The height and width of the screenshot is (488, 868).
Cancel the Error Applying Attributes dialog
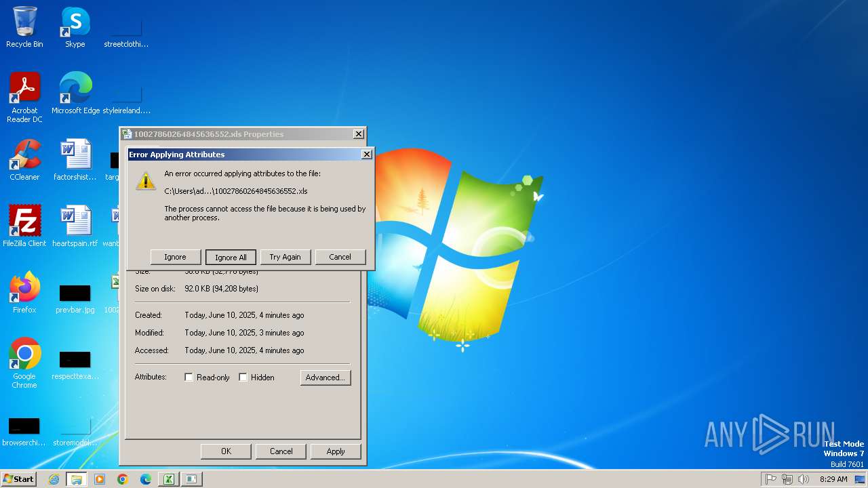click(x=340, y=257)
